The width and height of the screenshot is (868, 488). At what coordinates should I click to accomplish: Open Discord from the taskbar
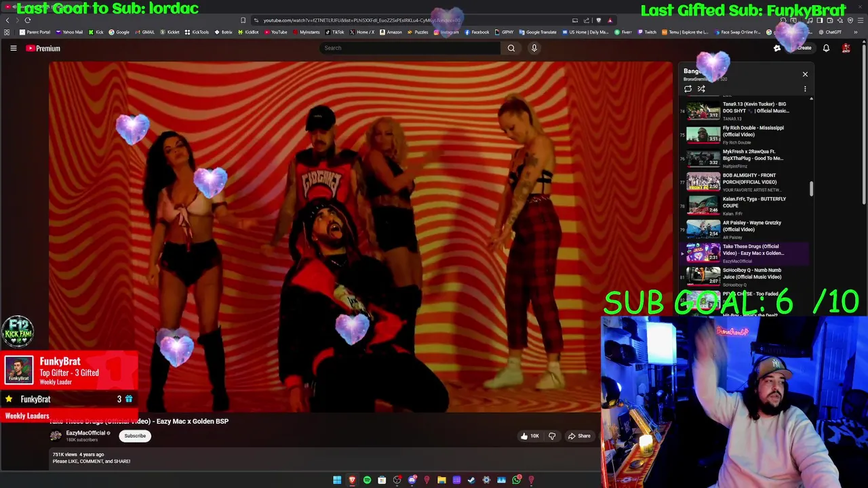pyautogui.click(x=412, y=480)
